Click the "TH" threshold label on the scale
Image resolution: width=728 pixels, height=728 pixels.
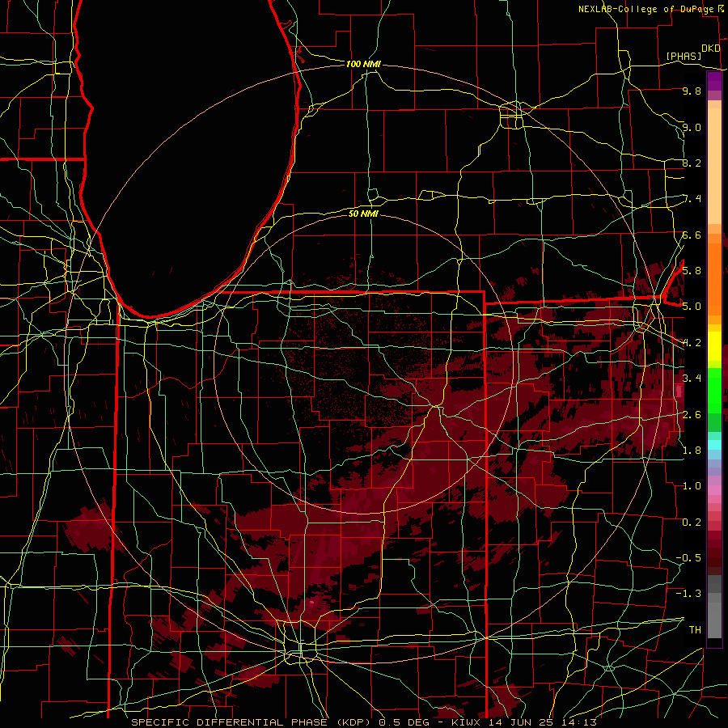click(x=695, y=629)
